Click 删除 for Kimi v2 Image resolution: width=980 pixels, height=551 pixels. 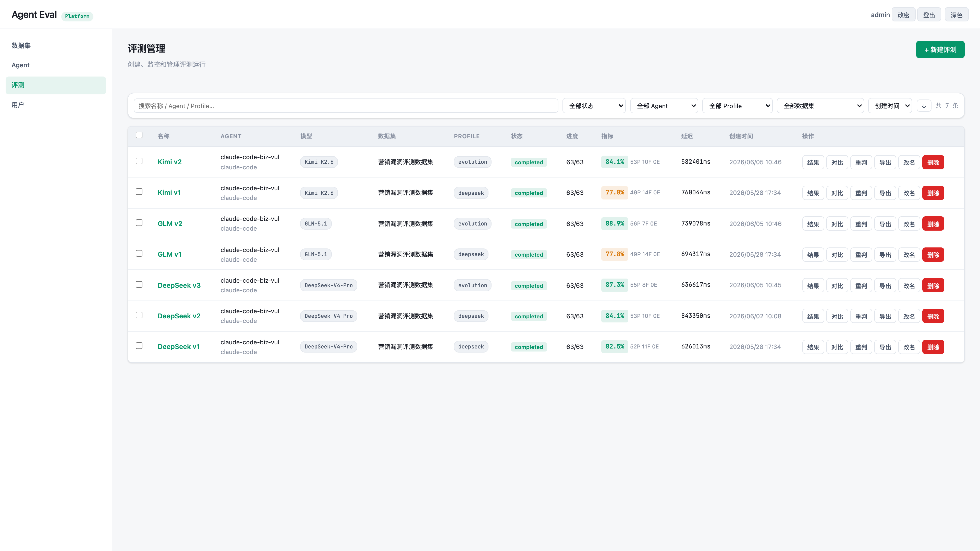click(933, 162)
